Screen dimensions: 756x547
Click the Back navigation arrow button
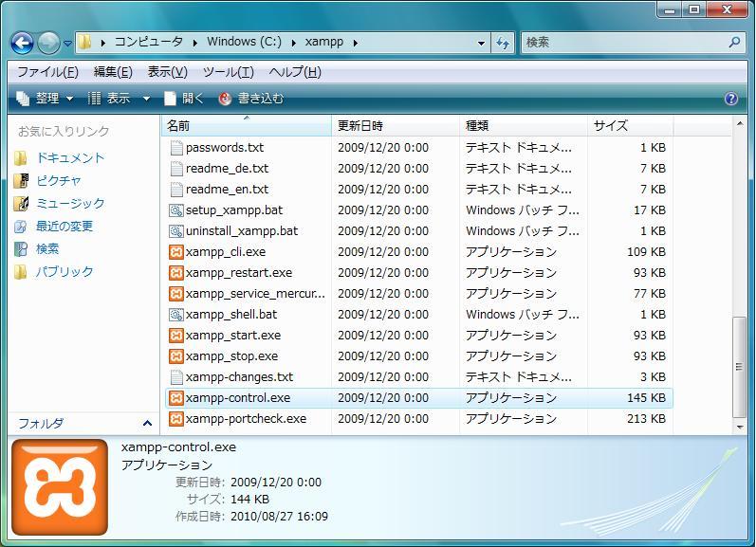22,43
